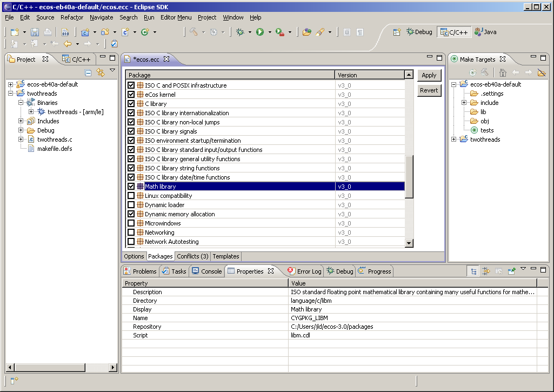Check the Network Autotesting package
The image size is (554, 392).
131,242
